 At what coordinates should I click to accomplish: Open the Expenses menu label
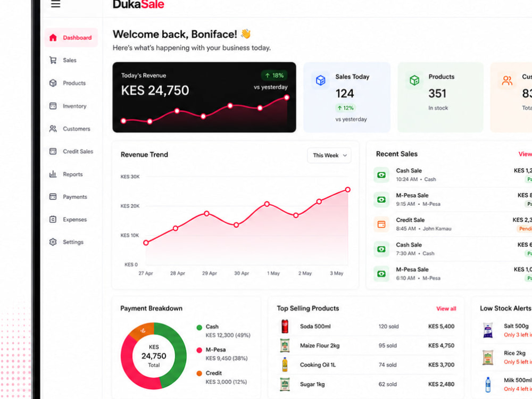tap(74, 219)
